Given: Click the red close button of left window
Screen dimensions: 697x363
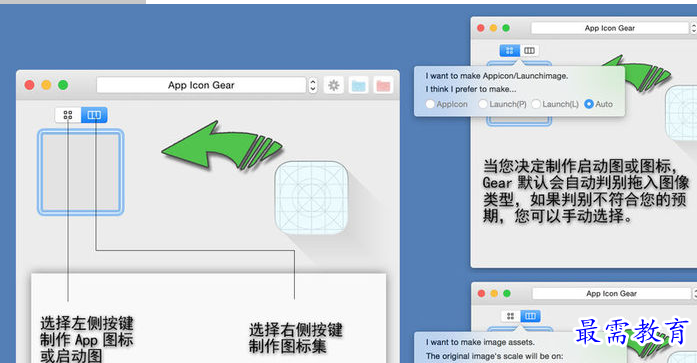Looking at the screenshot, I should (29, 85).
